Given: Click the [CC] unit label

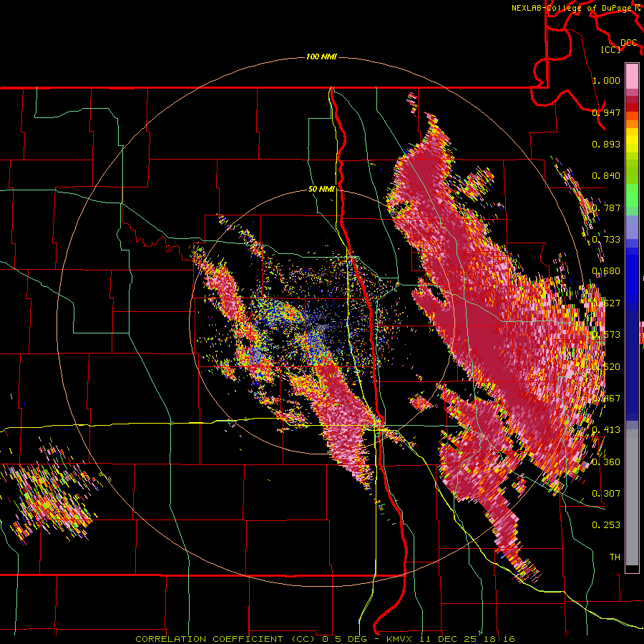Looking at the screenshot, I should click(x=611, y=49).
